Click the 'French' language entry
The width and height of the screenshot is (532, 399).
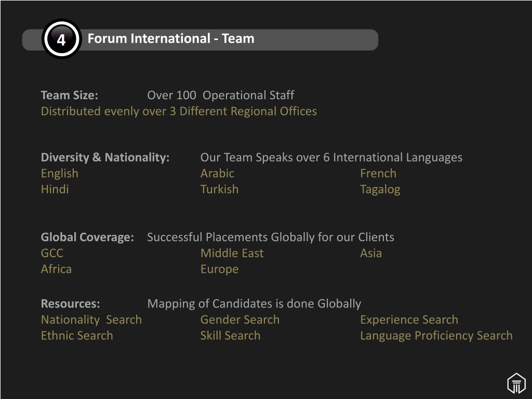[378, 174]
